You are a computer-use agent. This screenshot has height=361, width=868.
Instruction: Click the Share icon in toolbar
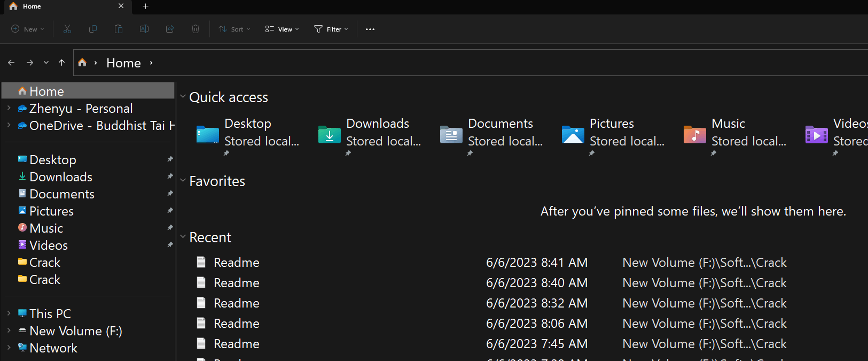click(170, 29)
